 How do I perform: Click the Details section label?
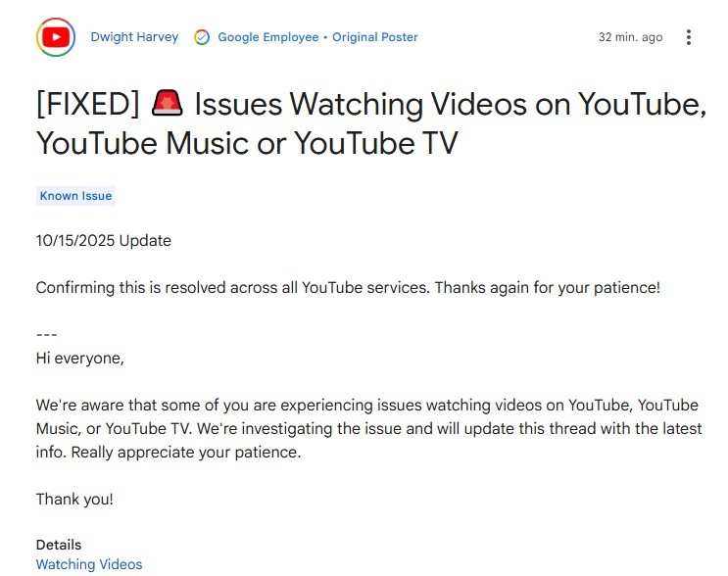59,545
